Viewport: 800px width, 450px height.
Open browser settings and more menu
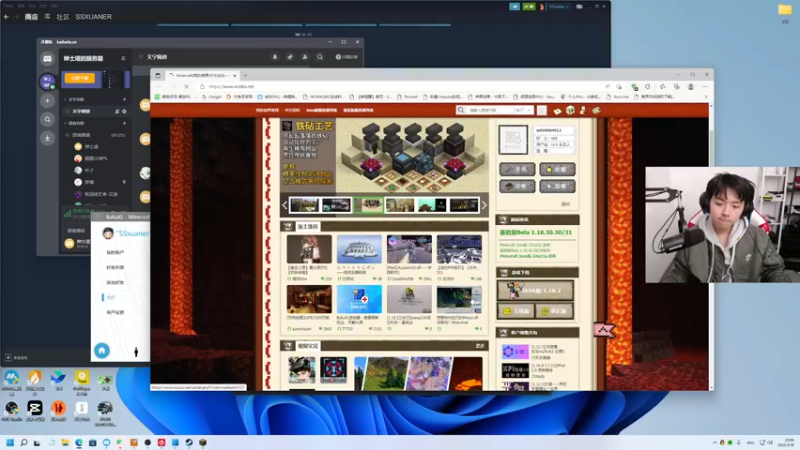[705, 87]
